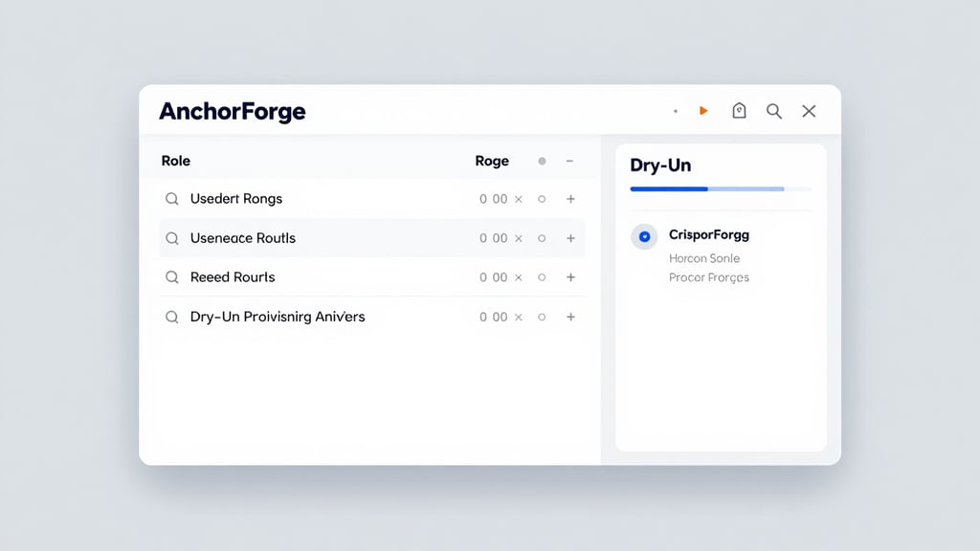Add to Useneace Routls with plus icon
Screen dimensions: 980x551
point(570,238)
